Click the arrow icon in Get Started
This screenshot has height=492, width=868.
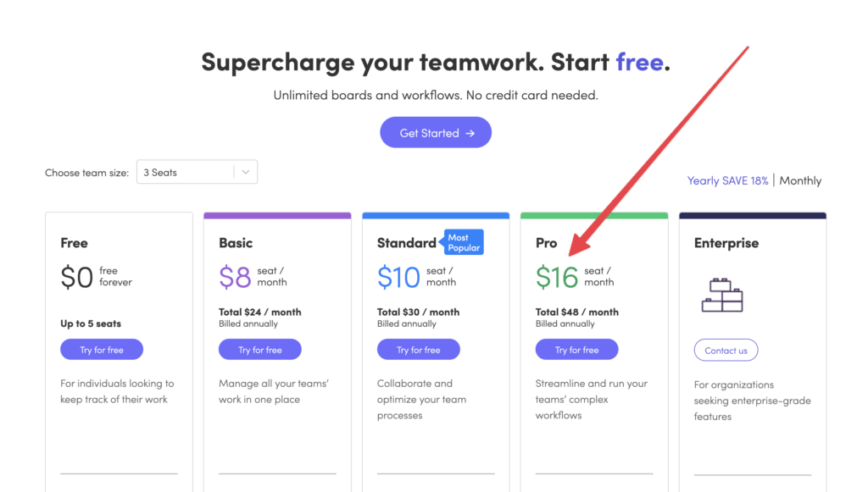tap(470, 133)
